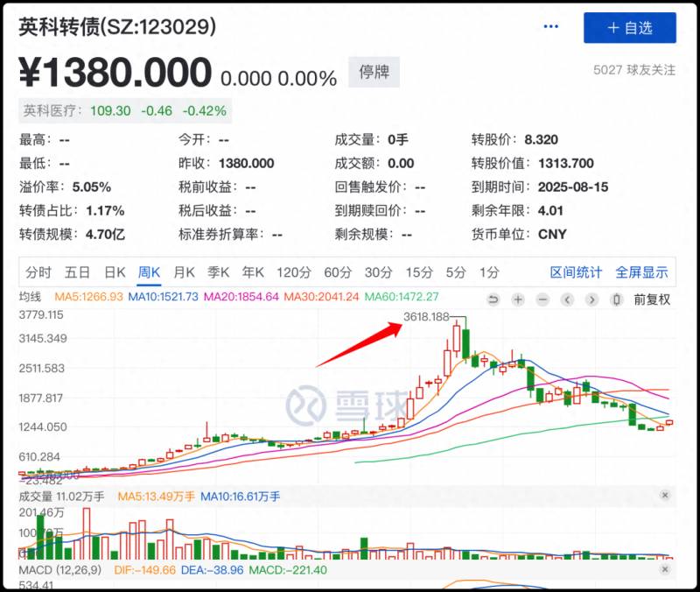The width and height of the screenshot is (700, 592).
Task: Click the MA5:13.49万手 volume average
Action: [157, 497]
